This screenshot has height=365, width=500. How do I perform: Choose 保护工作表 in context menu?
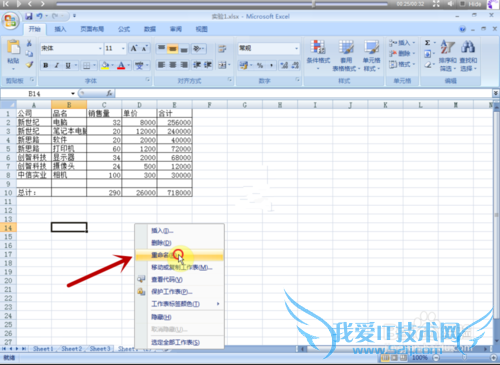coord(179,292)
